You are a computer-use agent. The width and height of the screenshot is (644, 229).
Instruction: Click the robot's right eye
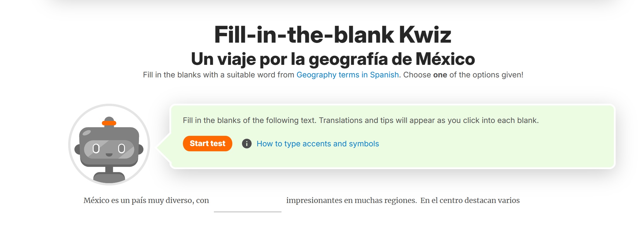pos(121,149)
